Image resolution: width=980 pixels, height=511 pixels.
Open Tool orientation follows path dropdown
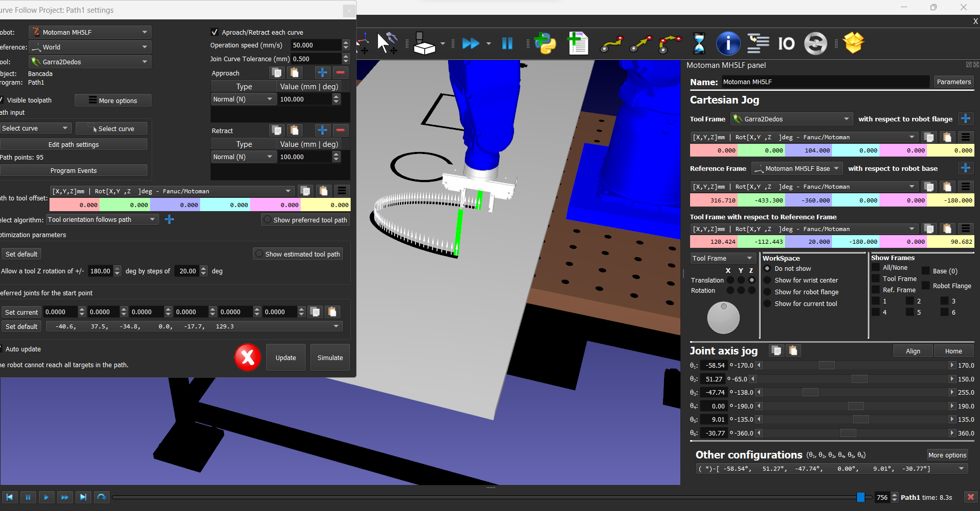point(102,220)
